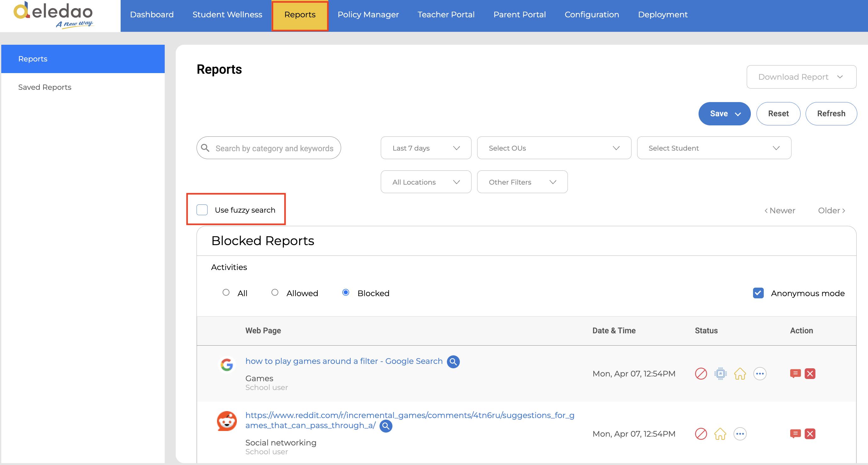Click the Web Page column header
Viewport: 868px width, 465px height.
click(x=263, y=330)
